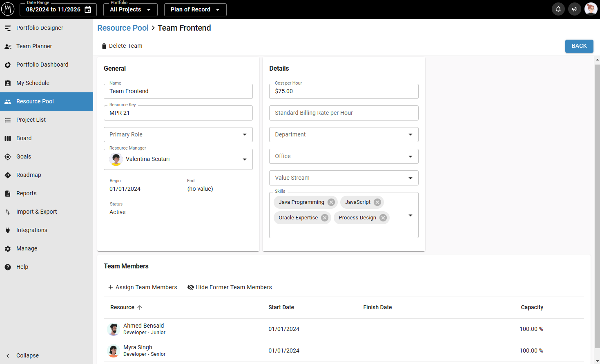Image resolution: width=600 pixels, height=364 pixels.
Task: Click the Reports document icon
Action: (8, 193)
